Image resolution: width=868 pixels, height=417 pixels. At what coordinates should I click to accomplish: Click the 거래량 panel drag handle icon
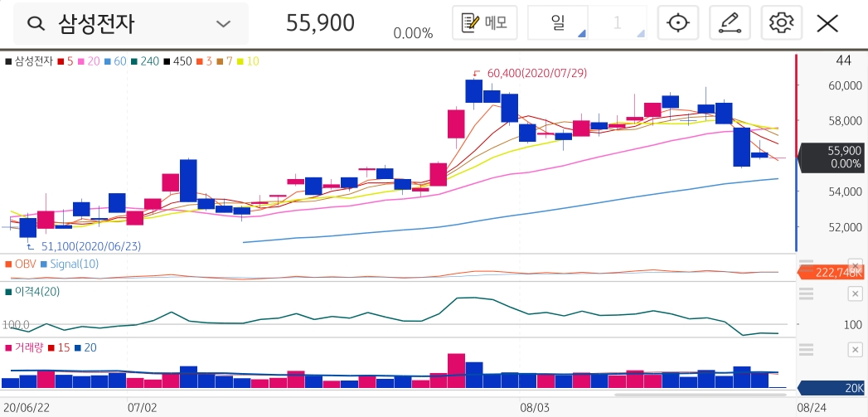point(806,350)
